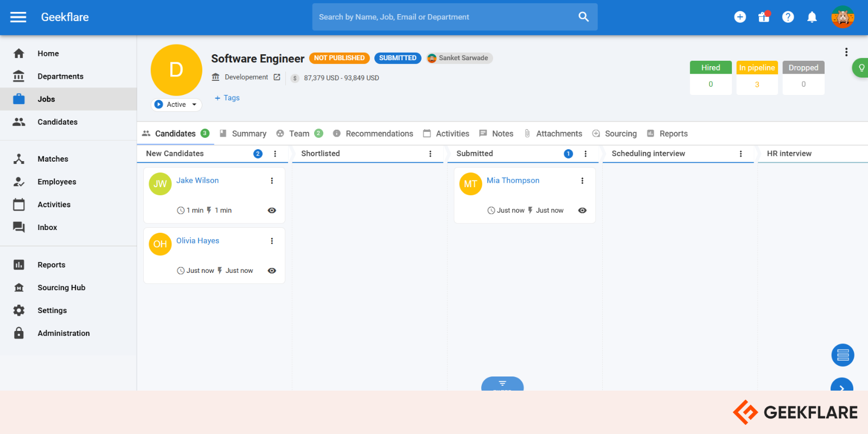Image resolution: width=868 pixels, height=434 pixels.
Task: Switch to the Notes tab
Action: [496, 133]
